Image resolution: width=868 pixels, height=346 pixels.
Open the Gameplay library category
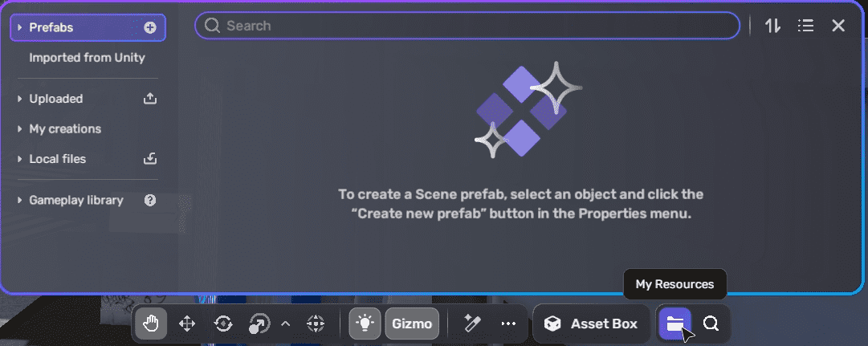[x=76, y=200]
